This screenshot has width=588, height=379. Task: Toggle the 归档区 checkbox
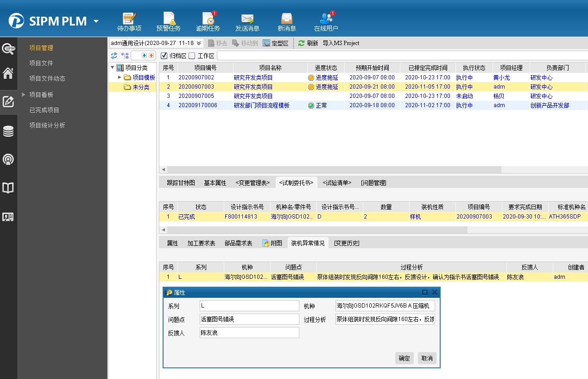[164, 56]
